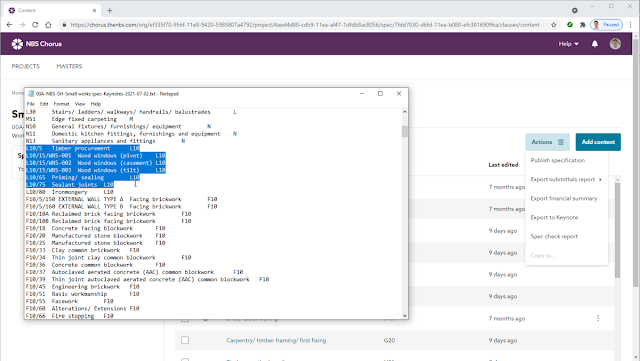Expand the Help dropdown
The width and height of the screenshot is (640, 361).
[x=569, y=44]
